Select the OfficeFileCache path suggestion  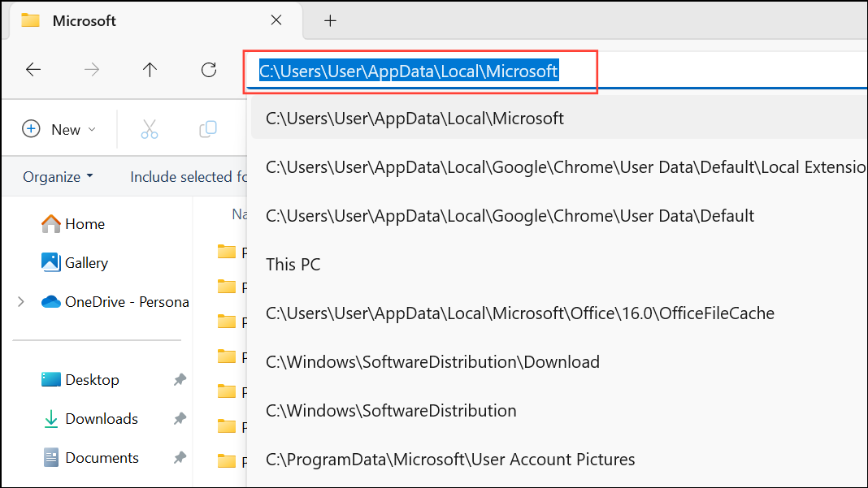(x=519, y=313)
